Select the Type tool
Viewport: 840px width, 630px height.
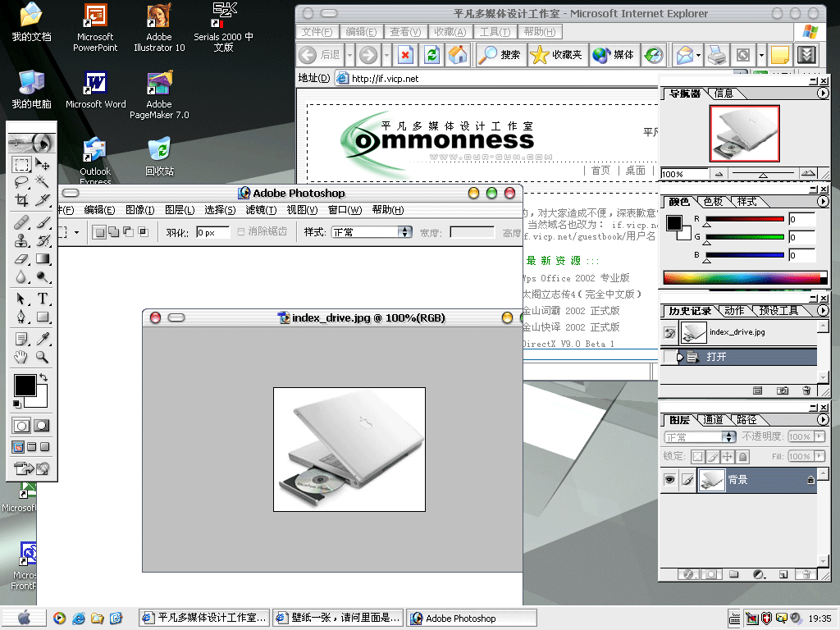click(43, 299)
